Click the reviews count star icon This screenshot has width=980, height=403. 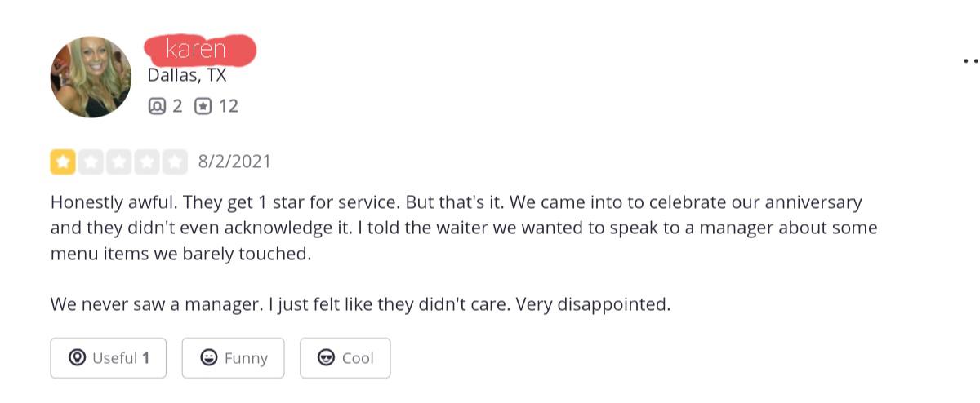[203, 106]
